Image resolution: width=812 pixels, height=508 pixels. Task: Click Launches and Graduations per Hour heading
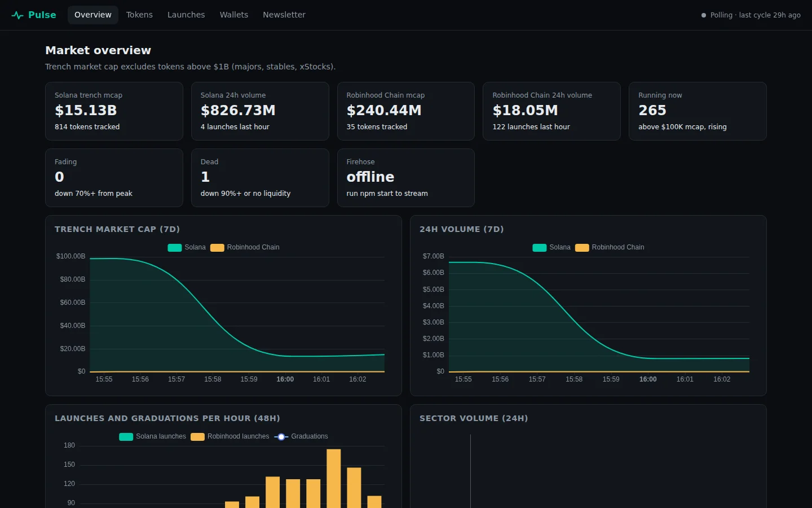coord(167,418)
